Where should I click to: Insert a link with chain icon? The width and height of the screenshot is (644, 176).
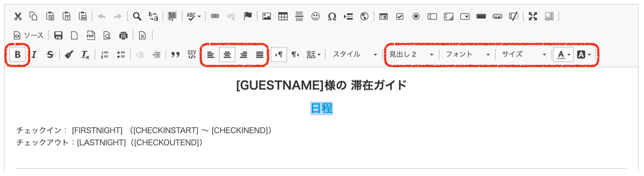tap(215, 16)
